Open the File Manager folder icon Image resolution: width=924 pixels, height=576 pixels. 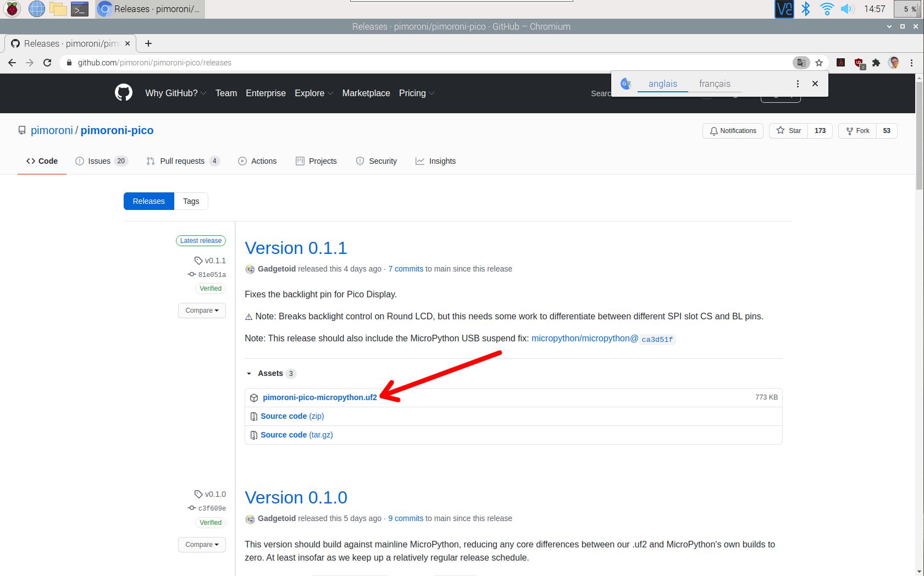point(58,9)
